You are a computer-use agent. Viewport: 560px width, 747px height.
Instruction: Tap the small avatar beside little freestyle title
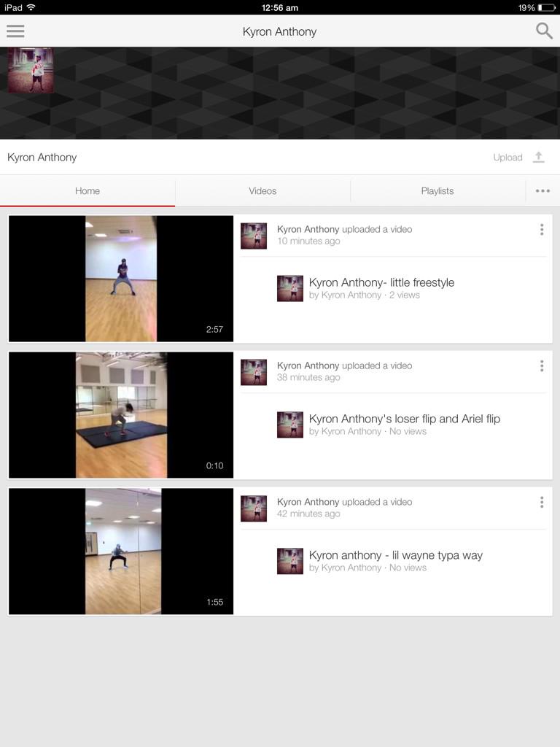(290, 288)
